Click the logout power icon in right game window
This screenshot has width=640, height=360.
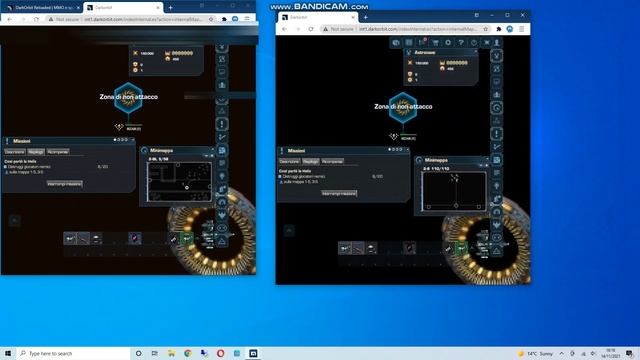(474, 42)
